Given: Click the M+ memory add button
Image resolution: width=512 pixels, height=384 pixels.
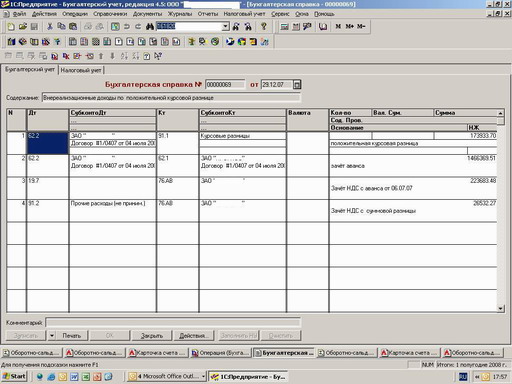Looking at the screenshot, I should (x=349, y=26).
